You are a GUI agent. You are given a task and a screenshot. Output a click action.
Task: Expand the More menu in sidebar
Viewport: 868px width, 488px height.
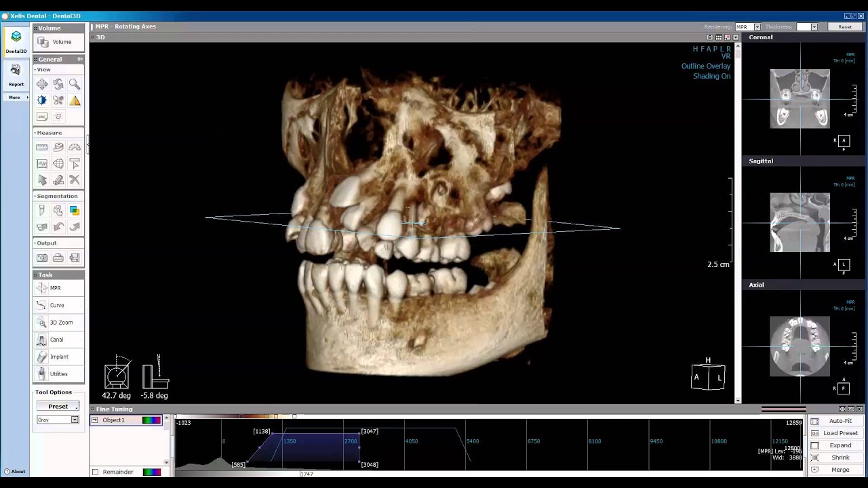pos(16,98)
